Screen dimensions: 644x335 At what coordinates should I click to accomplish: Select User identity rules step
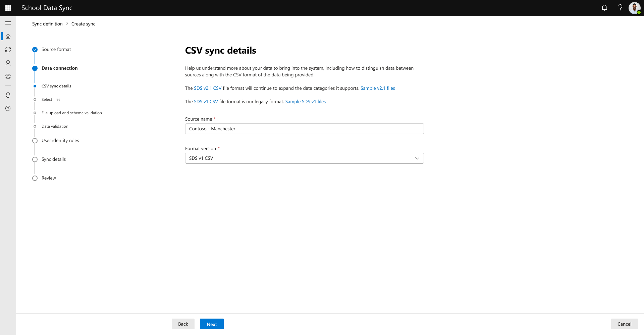[x=60, y=140]
